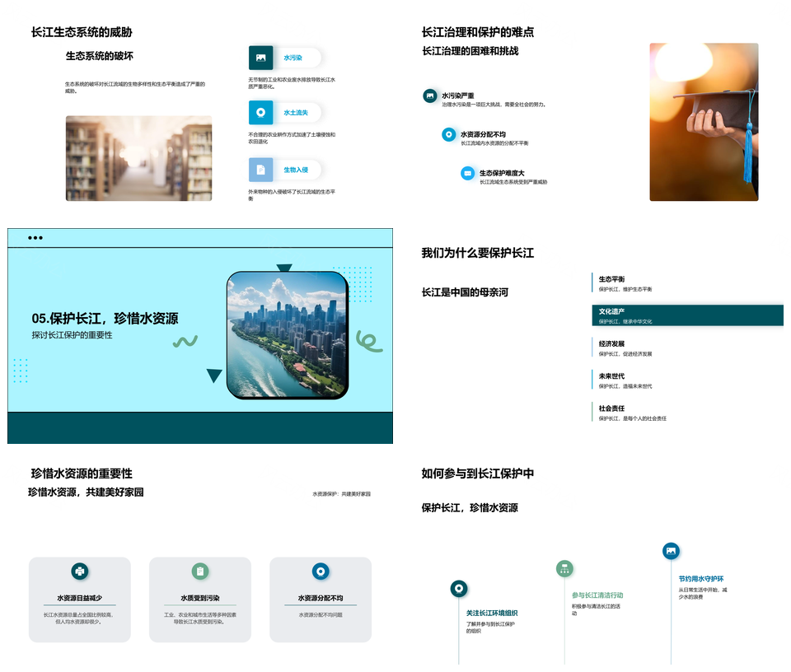This screenshot has width=791, height=672.
Task: Click the blue icon above 节约用水守护环
Action: tap(671, 551)
